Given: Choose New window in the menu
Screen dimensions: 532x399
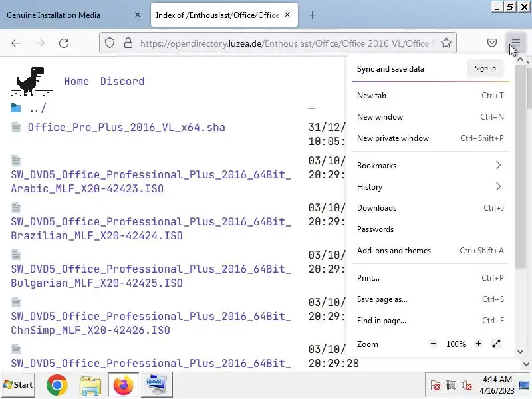Looking at the screenshot, I should (430, 117).
